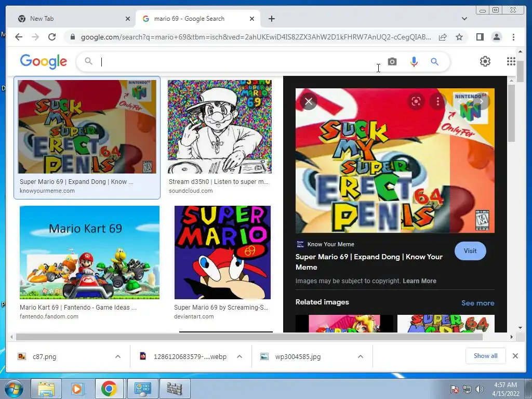532x399 pixels.
Task: Launch Windows Media Player from taskbar
Action: (x=77, y=389)
